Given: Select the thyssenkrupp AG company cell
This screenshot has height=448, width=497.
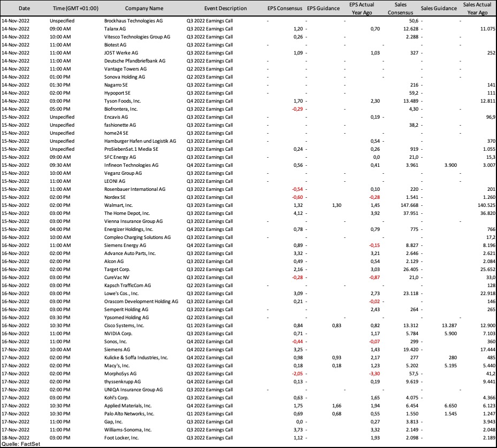Looking at the screenshot, I should pyautogui.click(x=123, y=382).
